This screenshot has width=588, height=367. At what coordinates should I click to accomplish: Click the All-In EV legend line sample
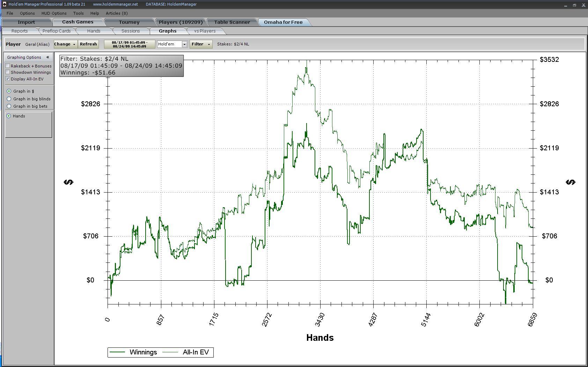[x=170, y=352]
